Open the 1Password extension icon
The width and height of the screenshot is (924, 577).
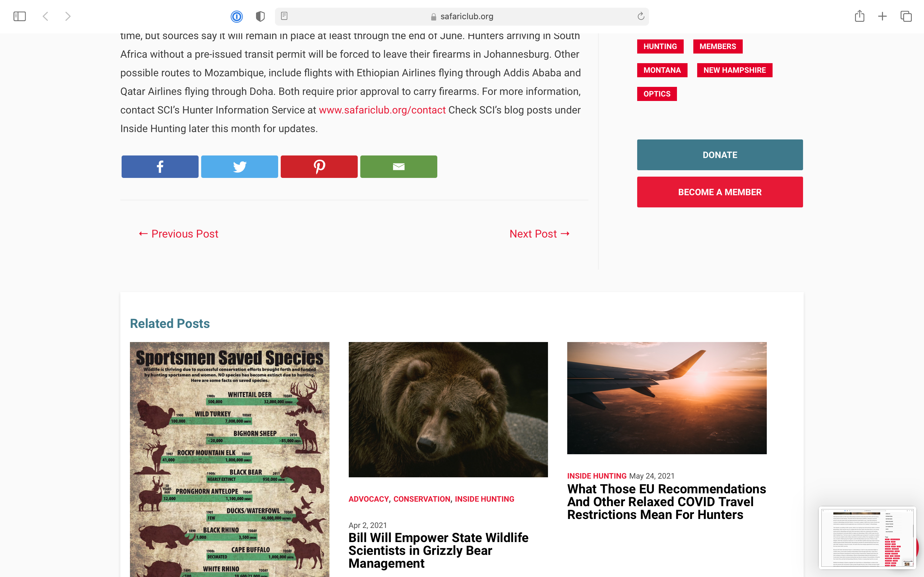tap(237, 16)
